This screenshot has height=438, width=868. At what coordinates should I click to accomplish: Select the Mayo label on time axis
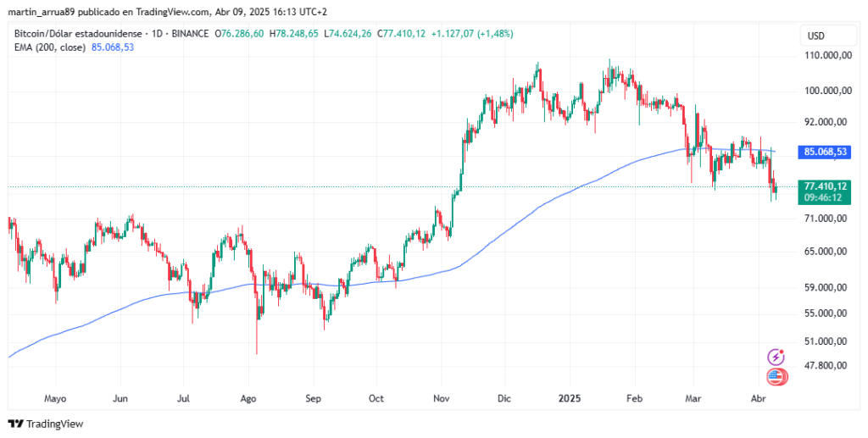click(55, 396)
